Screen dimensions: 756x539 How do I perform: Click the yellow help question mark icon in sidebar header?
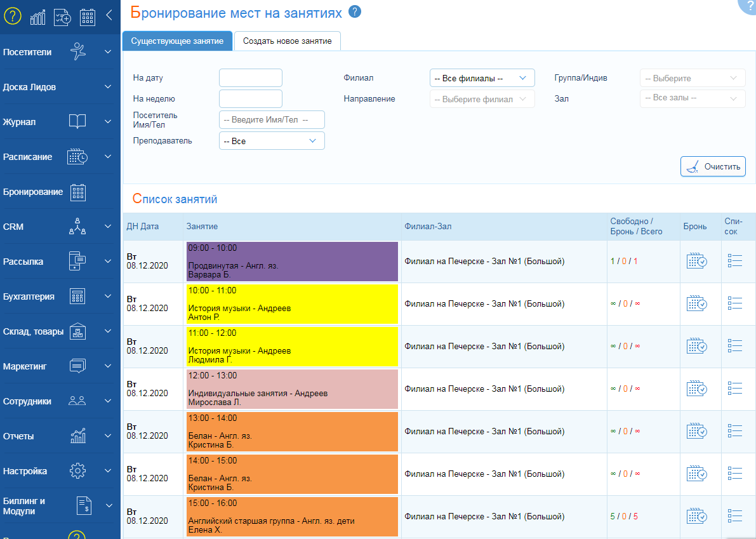pyautogui.click(x=13, y=17)
